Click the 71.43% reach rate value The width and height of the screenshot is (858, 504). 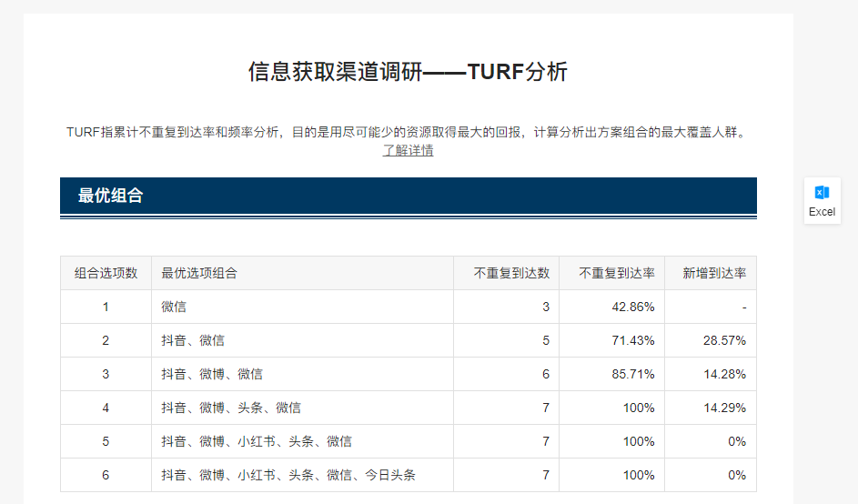[x=633, y=340]
